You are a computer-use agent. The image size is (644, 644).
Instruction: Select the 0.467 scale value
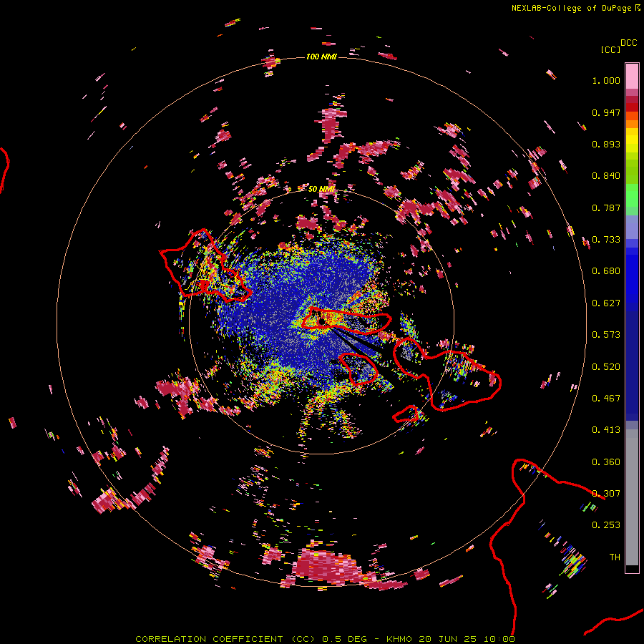click(x=606, y=399)
